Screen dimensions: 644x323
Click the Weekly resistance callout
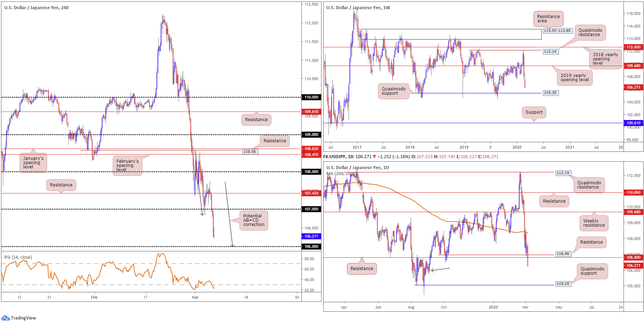click(x=594, y=223)
